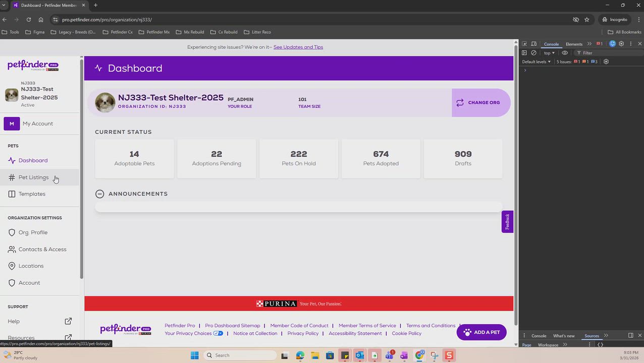
Task: Click the DevTools inspect element icon
Action: 524,44
